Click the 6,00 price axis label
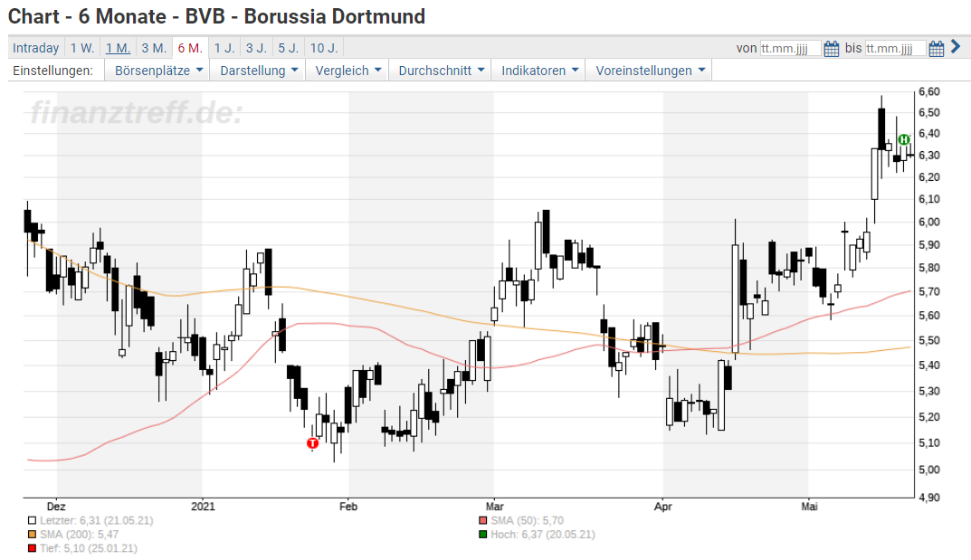Screen dimensions: 971x560 point(928,223)
